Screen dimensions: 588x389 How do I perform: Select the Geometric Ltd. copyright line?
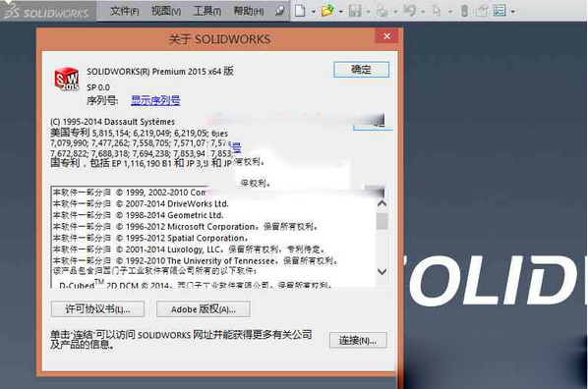pos(138,215)
